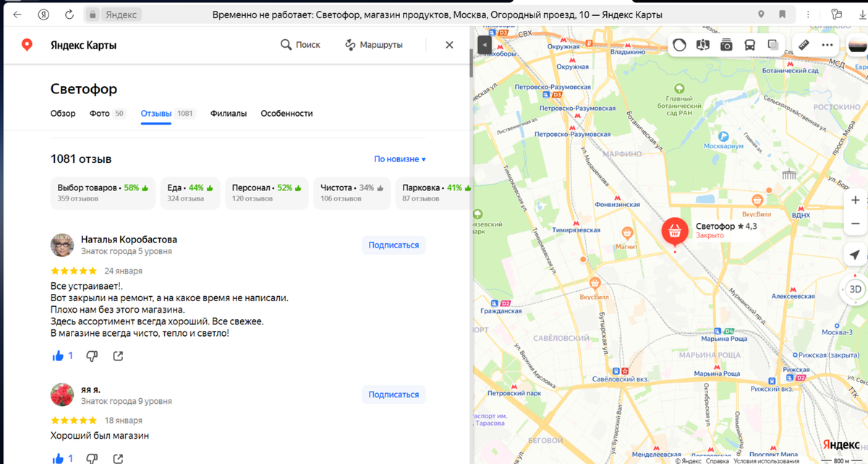This screenshot has height=464, width=868.
Task: Open the Справка link below the map
Action: pos(718,460)
